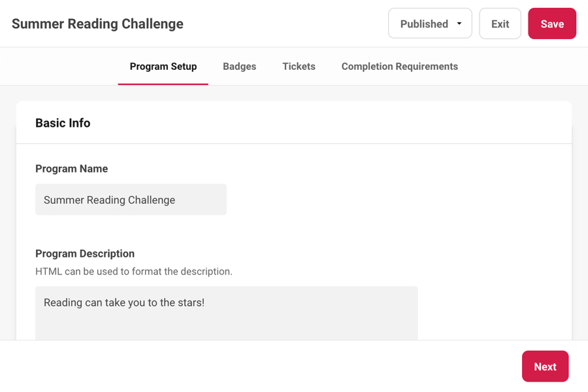Advance to the next page with Next
The image size is (588, 392).
545,367
